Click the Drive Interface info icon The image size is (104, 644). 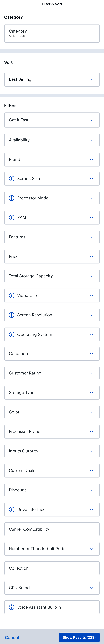coord(12,510)
